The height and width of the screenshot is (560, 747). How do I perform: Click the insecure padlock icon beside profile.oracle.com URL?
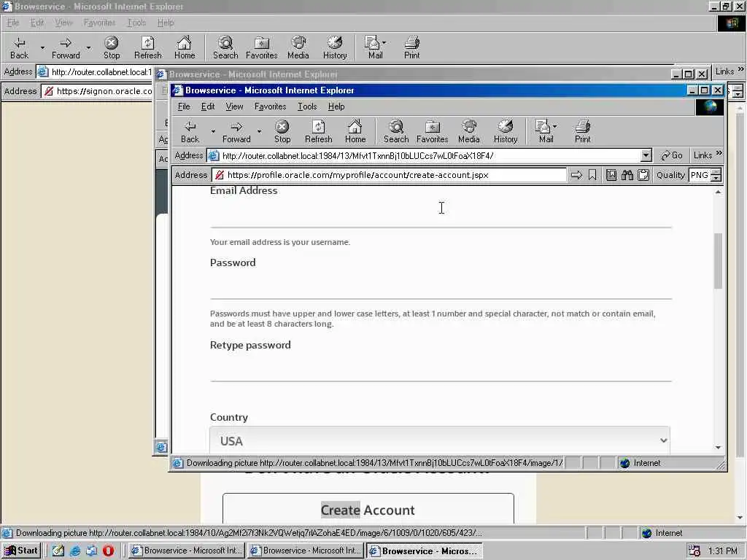click(x=220, y=175)
